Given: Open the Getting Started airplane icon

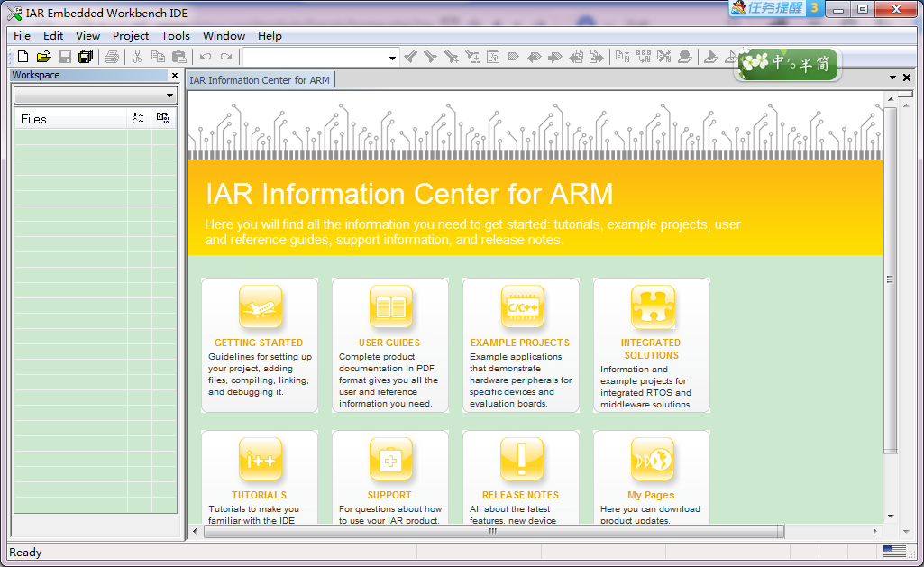Looking at the screenshot, I should pos(261,307).
